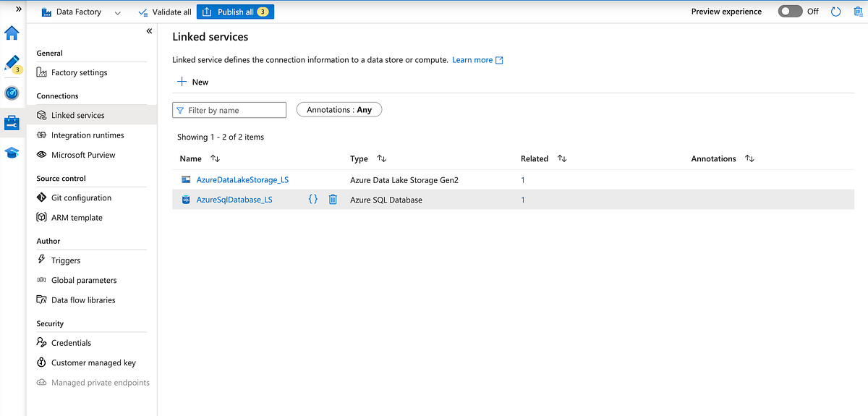Sort by Type column arrows
Viewport: 868px width, 416px height.
(381, 158)
